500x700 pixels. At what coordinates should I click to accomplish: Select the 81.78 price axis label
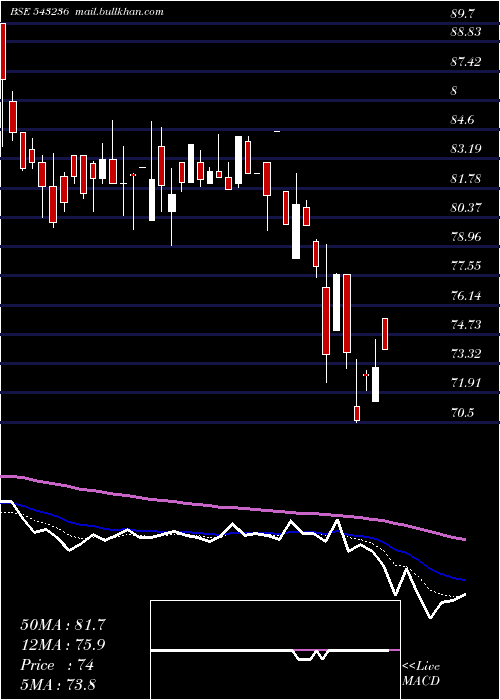tap(466, 179)
